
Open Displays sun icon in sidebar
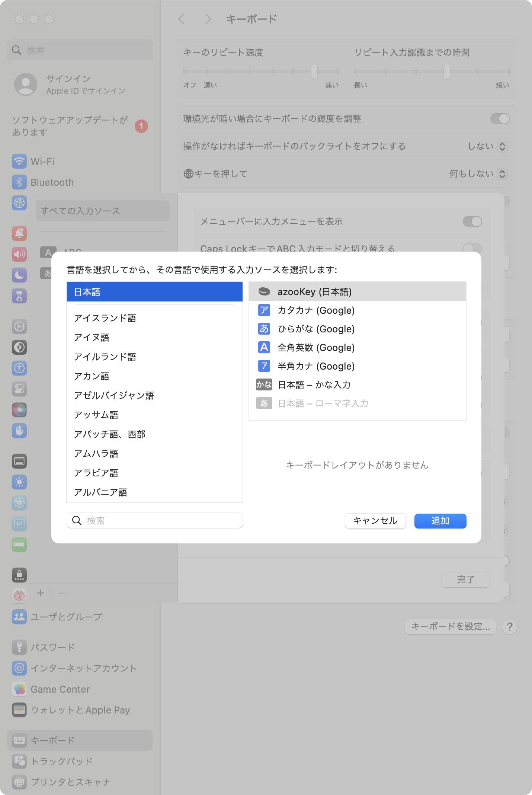pos(19,482)
